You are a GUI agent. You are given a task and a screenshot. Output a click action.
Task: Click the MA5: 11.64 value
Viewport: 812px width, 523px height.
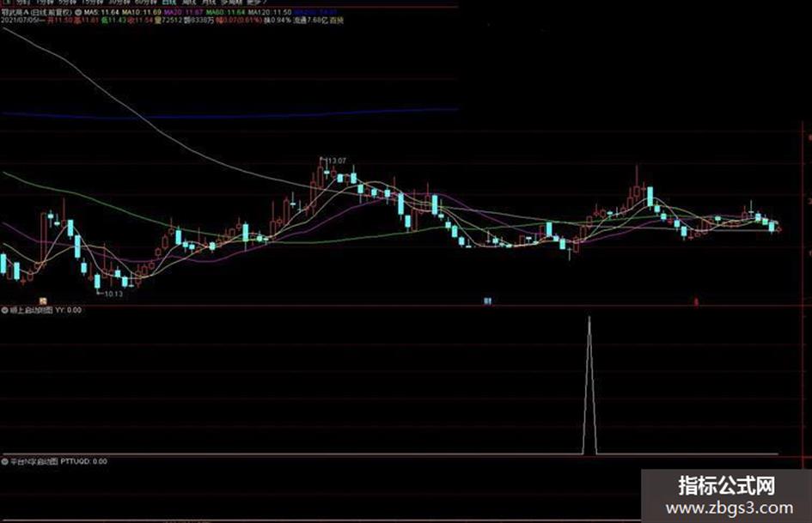(x=101, y=12)
